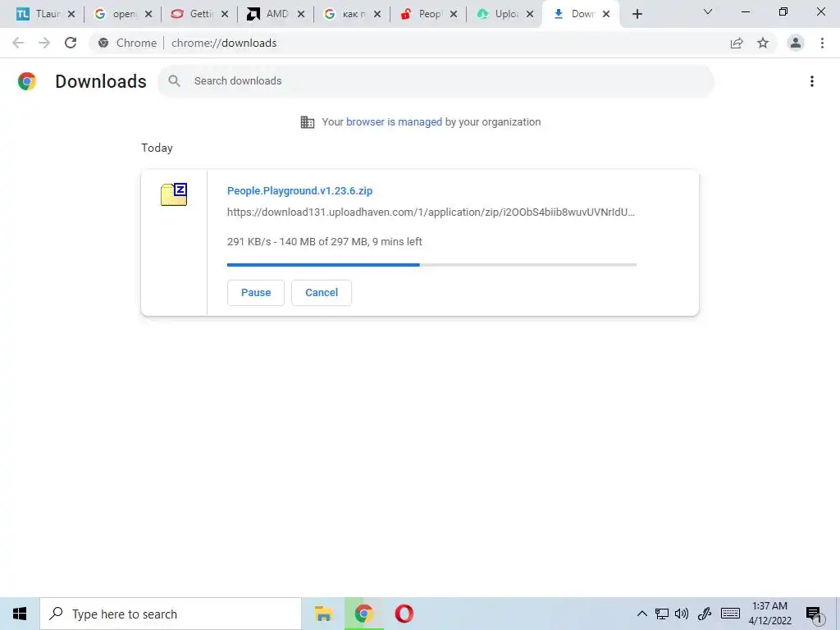Viewport: 840px width, 630px height.
Task: Go forward with the forward arrow
Action: pyautogui.click(x=44, y=43)
